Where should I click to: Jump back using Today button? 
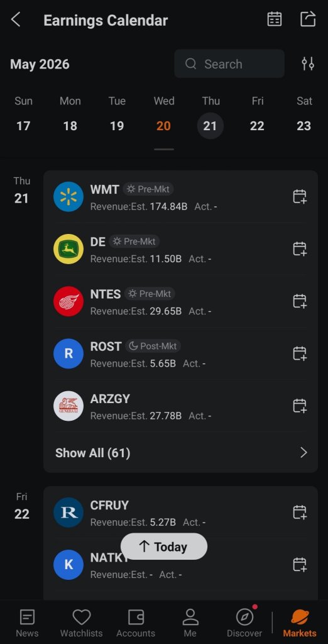click(x=164, y=547)
